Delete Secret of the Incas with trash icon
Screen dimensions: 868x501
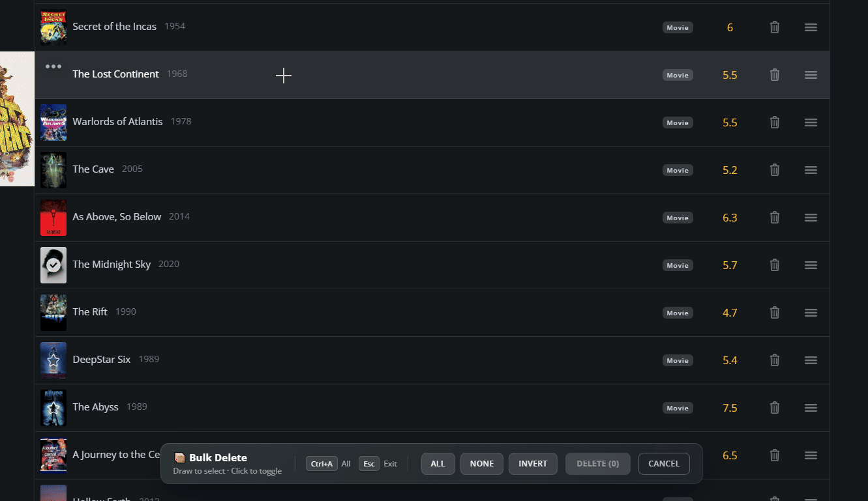pos(775,27)
